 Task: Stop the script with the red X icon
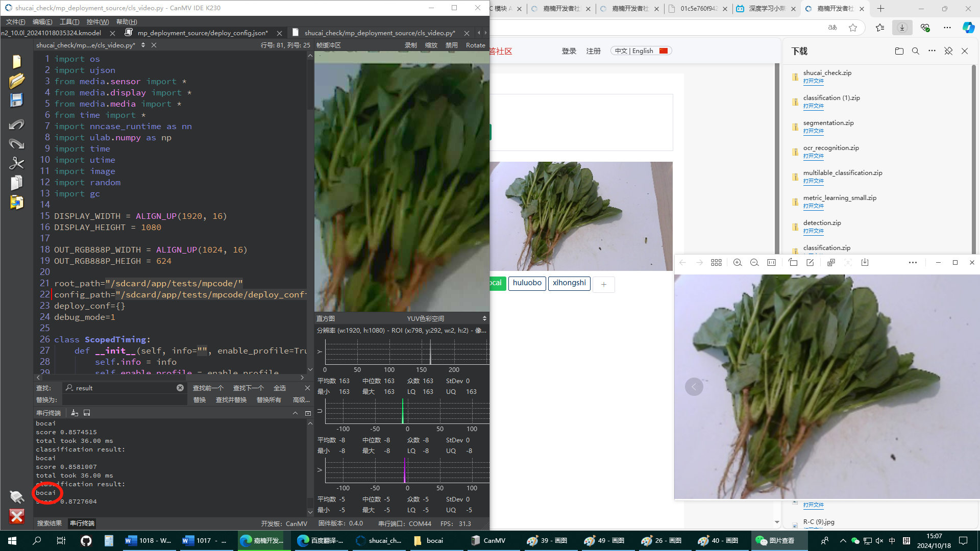pyautogui.click(x=16, y=516)
